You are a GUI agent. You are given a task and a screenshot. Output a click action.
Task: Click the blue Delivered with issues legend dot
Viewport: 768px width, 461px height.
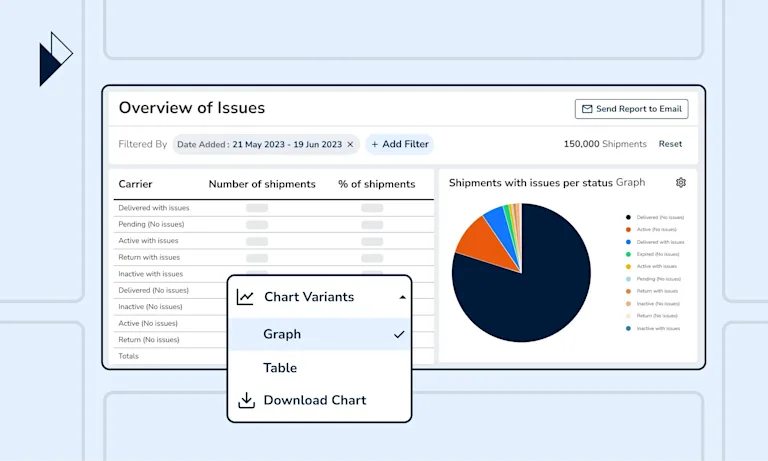tap(628, 242)
